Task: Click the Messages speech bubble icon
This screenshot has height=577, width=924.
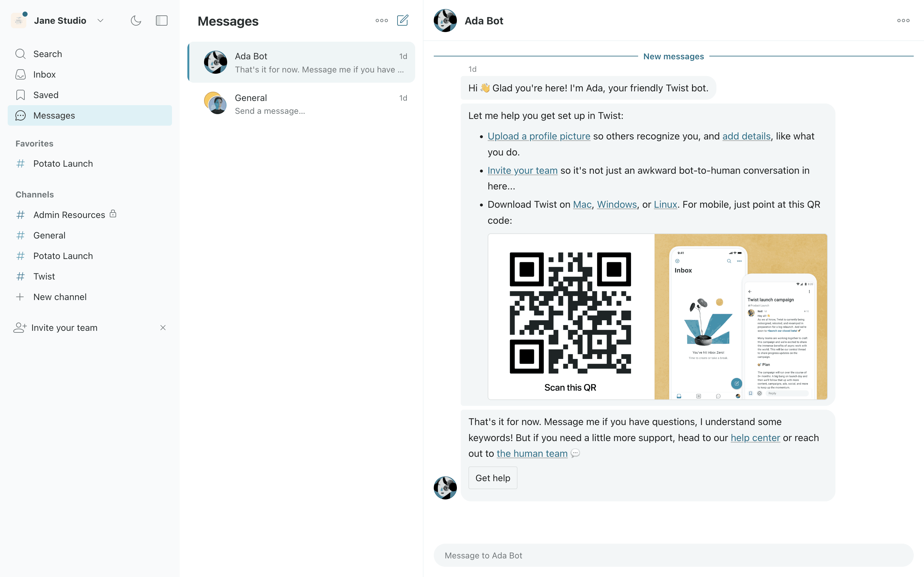Action: [x=21, y=115]
